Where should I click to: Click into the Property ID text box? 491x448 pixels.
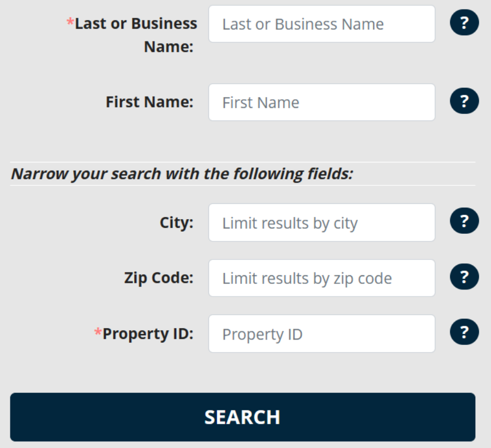coord(322,334)
